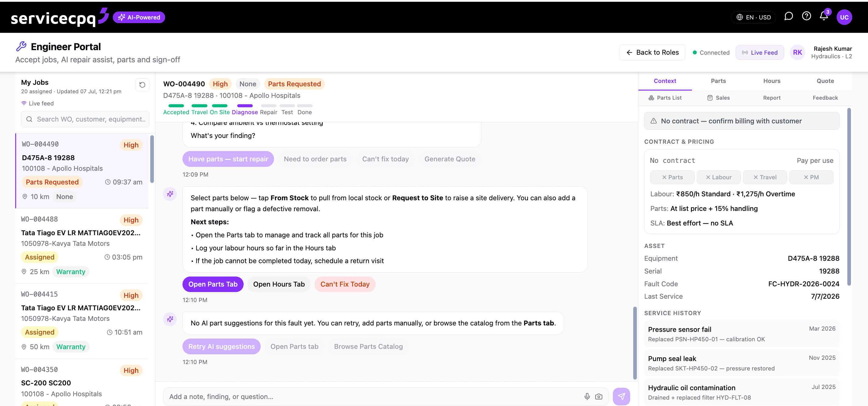Toggle the Labour coverage chip
Image resolution: width=868 pixels, height=406 pixels.
(x=718, y=177)
